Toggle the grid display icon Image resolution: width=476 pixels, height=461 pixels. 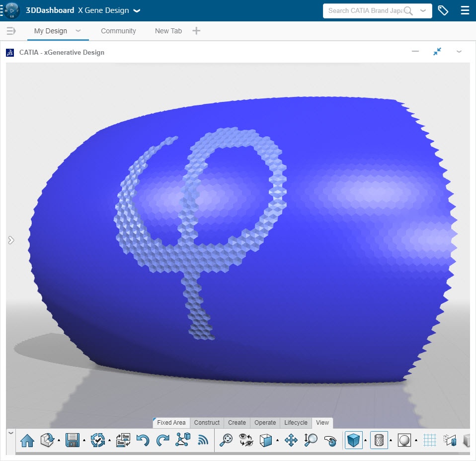click(x=430, y=440)
